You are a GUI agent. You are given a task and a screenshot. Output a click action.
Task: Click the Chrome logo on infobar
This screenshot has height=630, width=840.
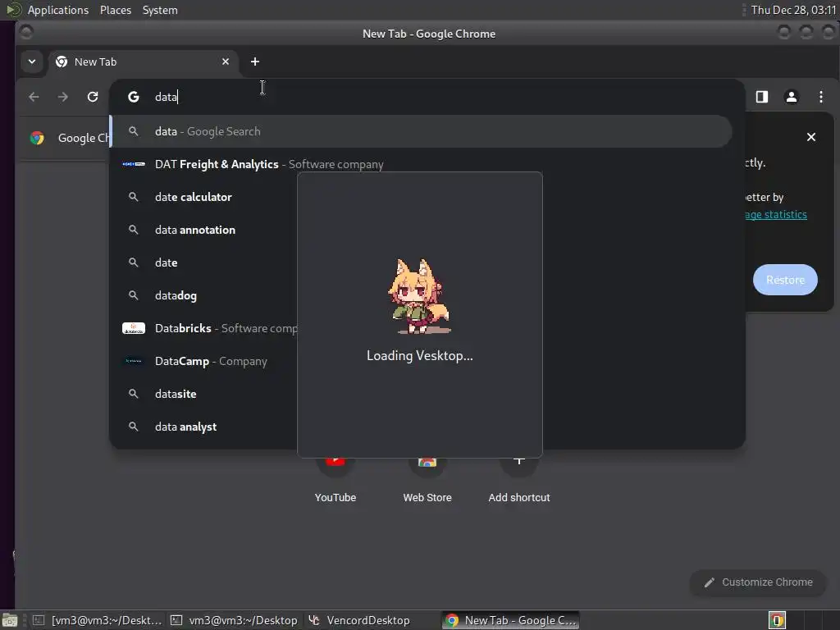point(37,138)
